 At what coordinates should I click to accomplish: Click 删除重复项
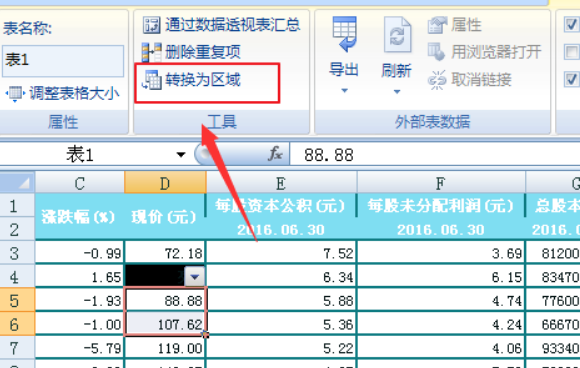click(x=203, y=52)
